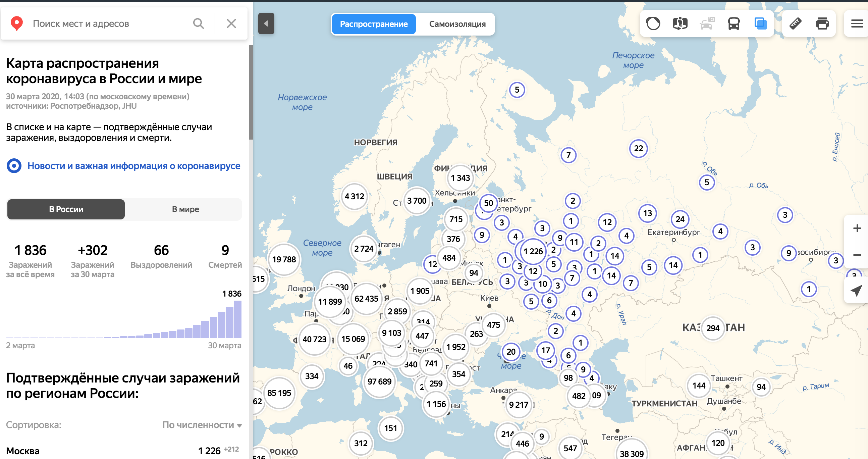Click the side panel vertical scrollbar

coord(251,92)
